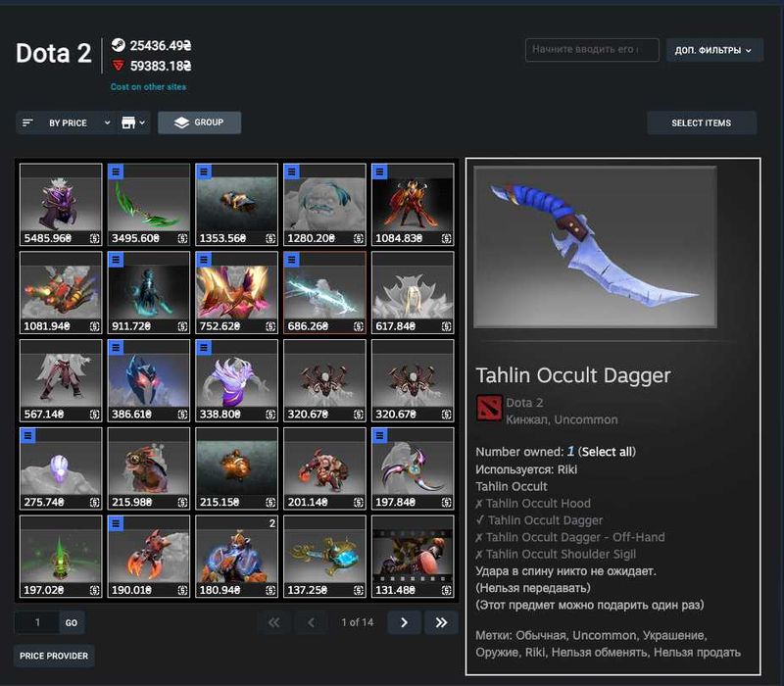This screenshot has width=784, height=686.
Task: Click the price coin icon on 5485.96 item
Action: tap(94, 238)
